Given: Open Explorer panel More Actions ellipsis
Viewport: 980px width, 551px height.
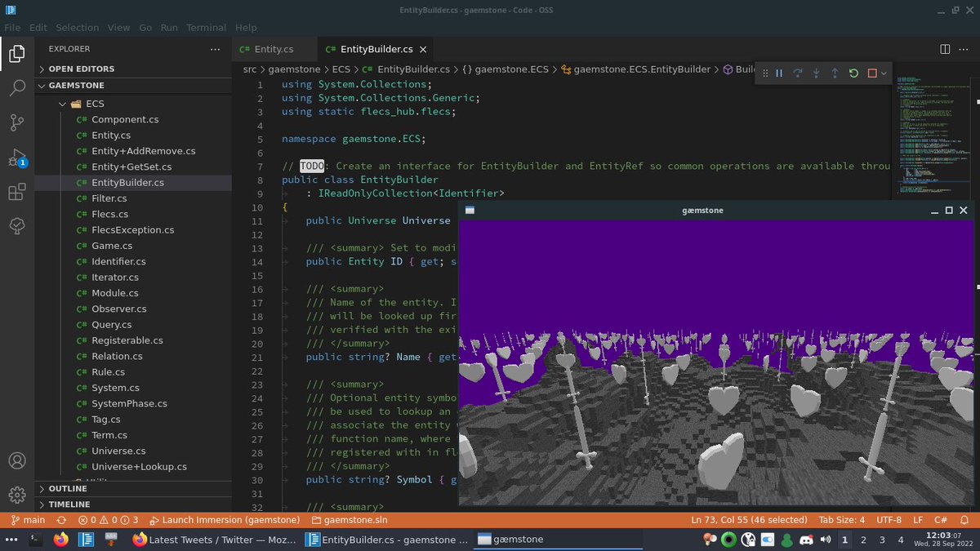Looking at the screenshot, I should [216, 49].
